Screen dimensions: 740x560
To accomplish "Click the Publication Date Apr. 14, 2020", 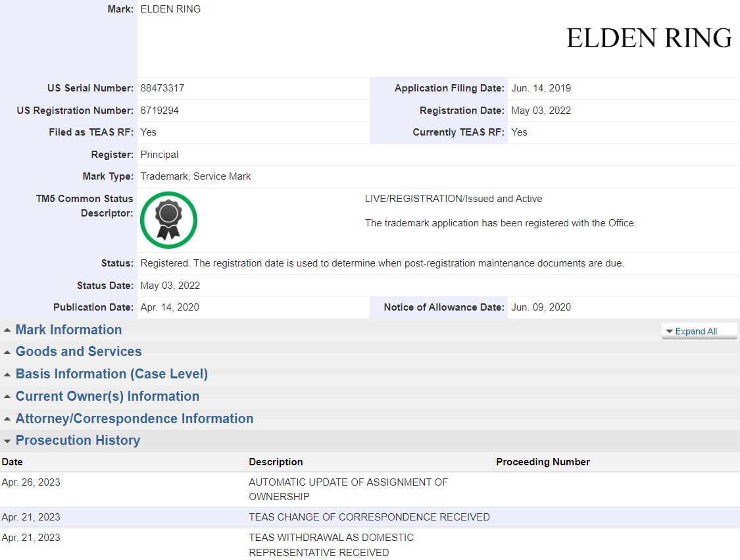I will click(170, 307).
